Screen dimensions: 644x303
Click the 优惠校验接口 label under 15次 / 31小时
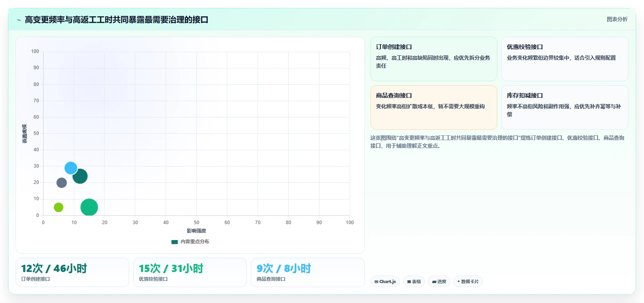click(153, 279)
